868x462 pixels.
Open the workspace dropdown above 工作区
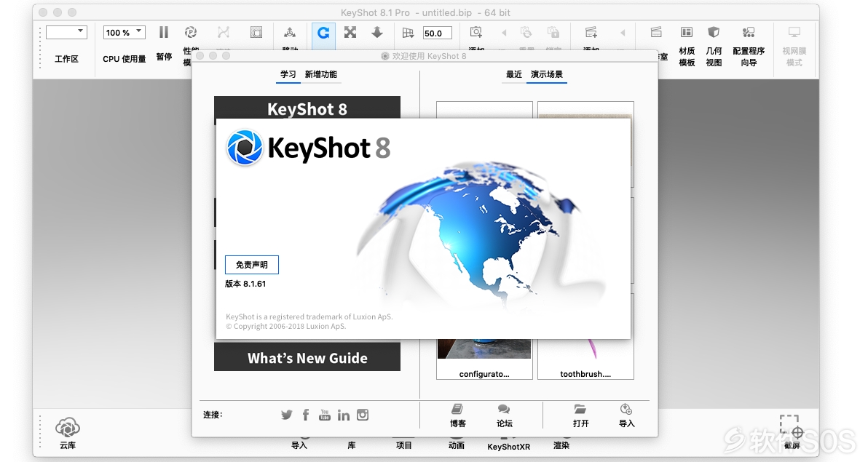[66, 33]
